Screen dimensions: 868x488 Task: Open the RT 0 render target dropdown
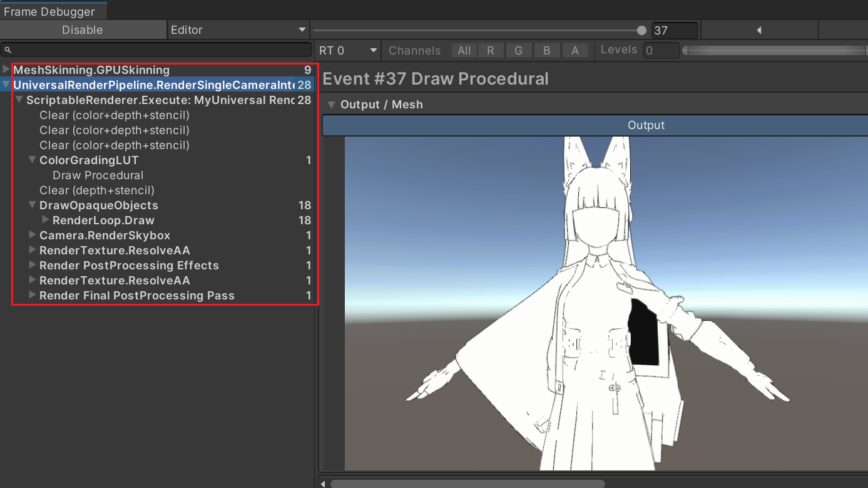(348, 51)
